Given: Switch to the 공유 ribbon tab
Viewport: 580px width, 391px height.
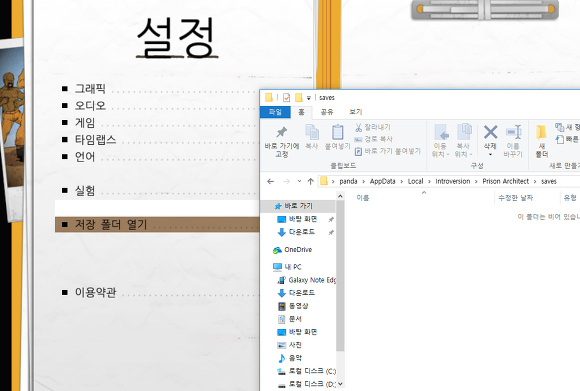Looking at the screenshot, I should pos(327,112).
